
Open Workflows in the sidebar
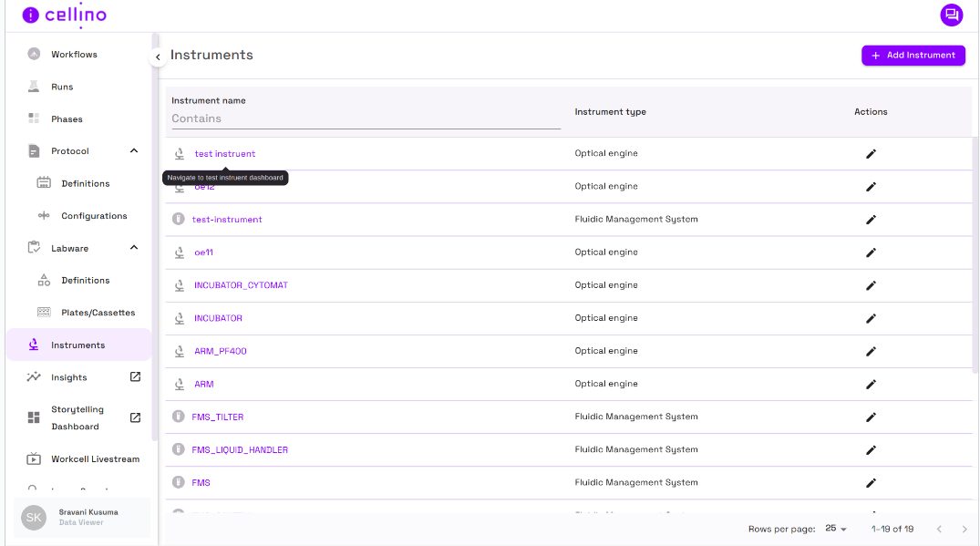74,55
